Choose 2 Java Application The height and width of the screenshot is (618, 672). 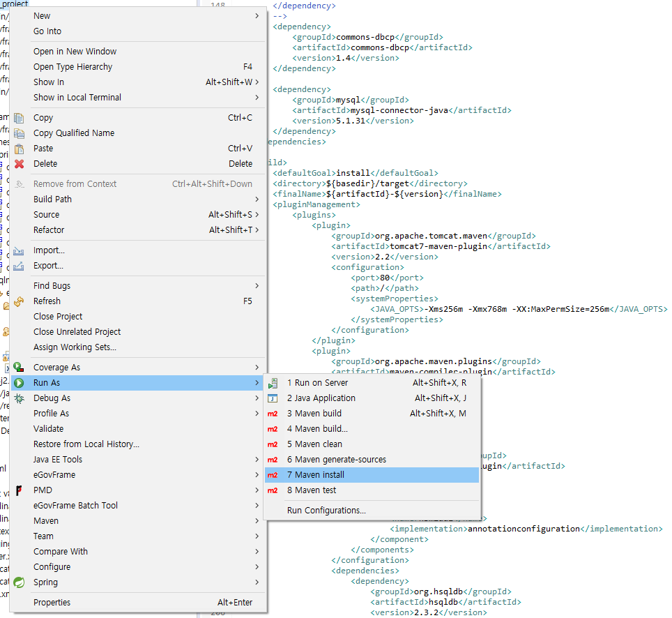324,398
